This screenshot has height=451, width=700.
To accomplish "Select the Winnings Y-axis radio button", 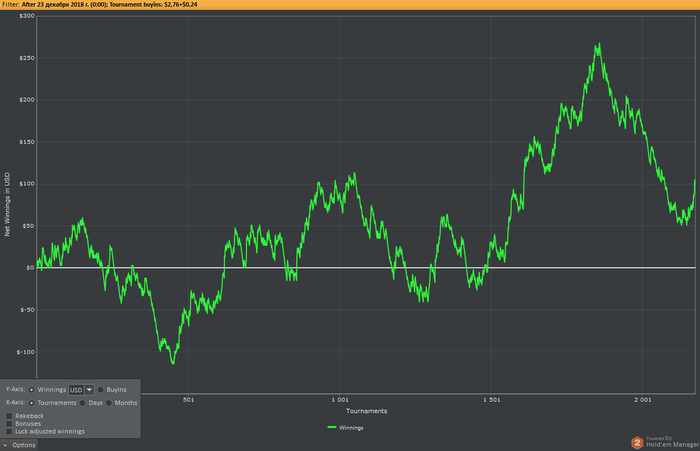I will [32, 390].
